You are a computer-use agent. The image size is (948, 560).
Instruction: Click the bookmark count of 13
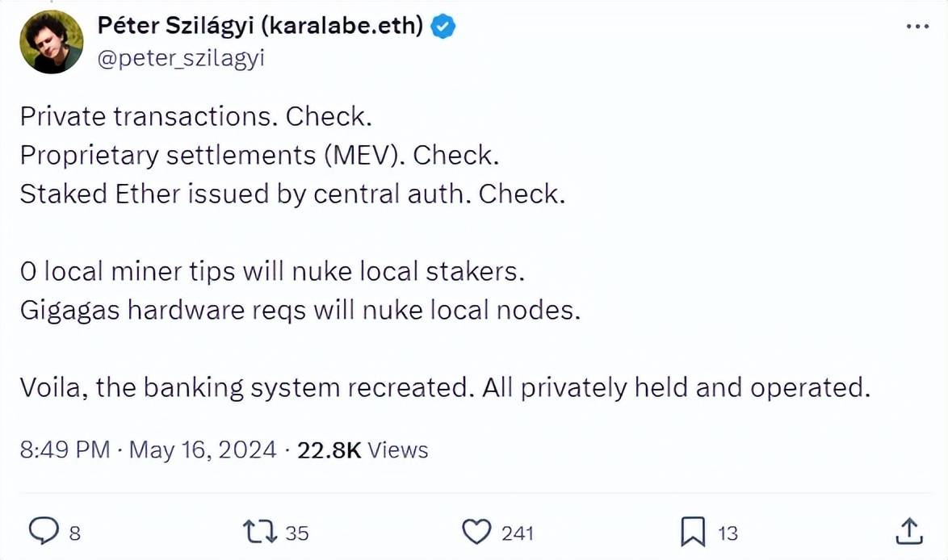[x=728, y=533]
